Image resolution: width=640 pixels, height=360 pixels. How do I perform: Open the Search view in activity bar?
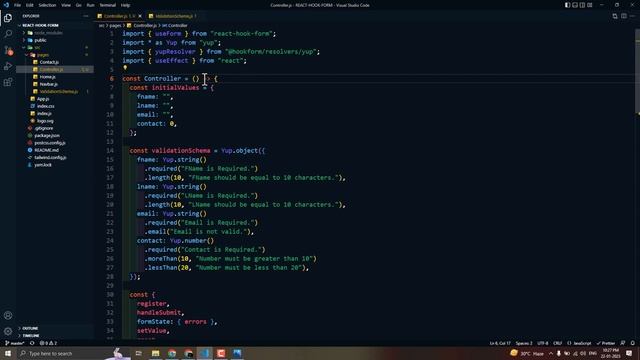[x=8, y=34]
